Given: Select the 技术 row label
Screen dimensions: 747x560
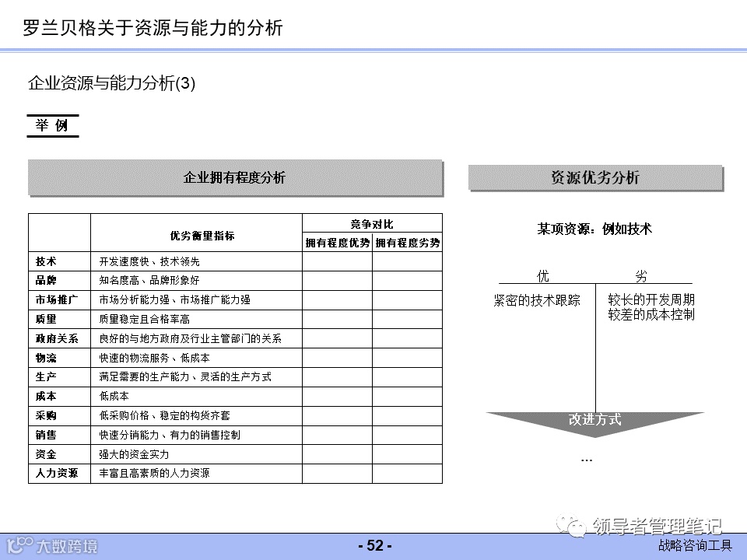Looking at the screenshot, I should click(x=46, y=261).
